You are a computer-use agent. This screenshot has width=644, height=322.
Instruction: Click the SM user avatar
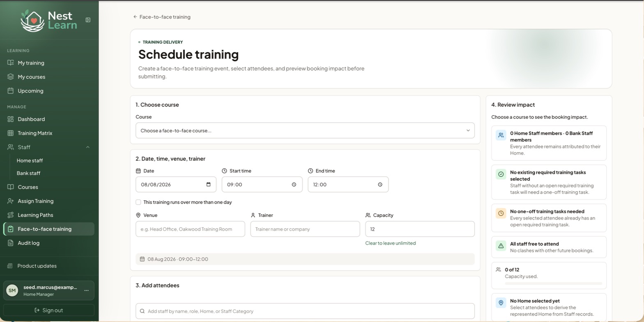(12, 290)
